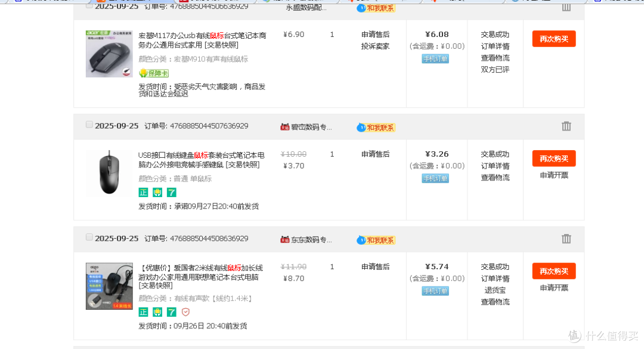Open 爱国者2米线有线鼠标 product title
Screen dimensions: 644x349
click(x=200, y=276)
